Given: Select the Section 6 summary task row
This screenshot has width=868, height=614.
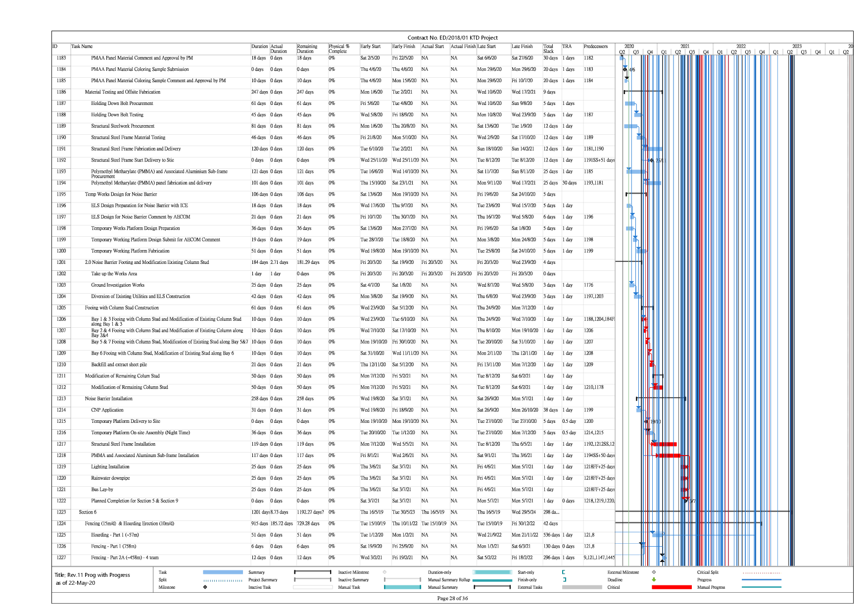Looking at the screenshot, I should [88, 512].
